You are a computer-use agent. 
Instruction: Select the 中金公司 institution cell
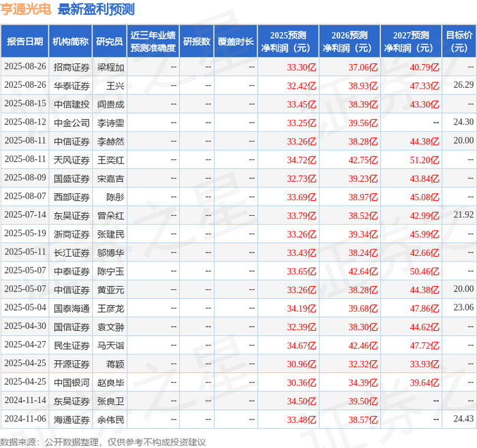tap(72, 123)
